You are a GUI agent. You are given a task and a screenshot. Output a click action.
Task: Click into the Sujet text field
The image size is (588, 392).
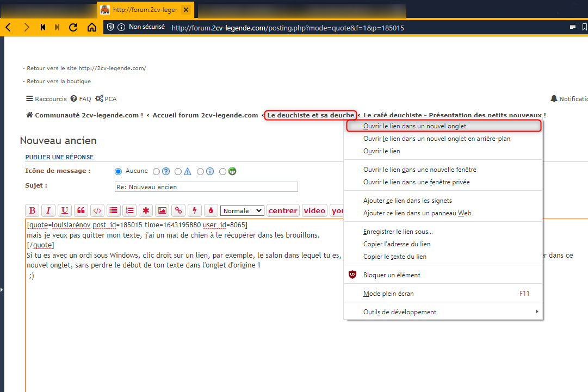click(206, 187)
